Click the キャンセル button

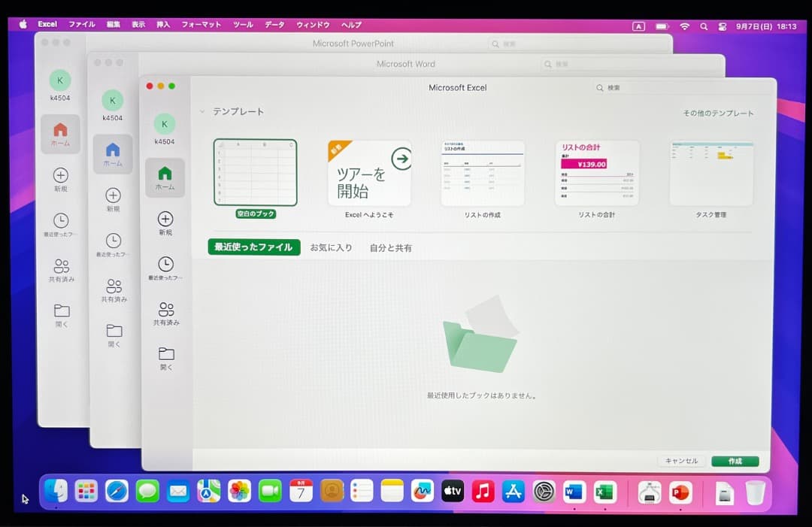(682, 462)
